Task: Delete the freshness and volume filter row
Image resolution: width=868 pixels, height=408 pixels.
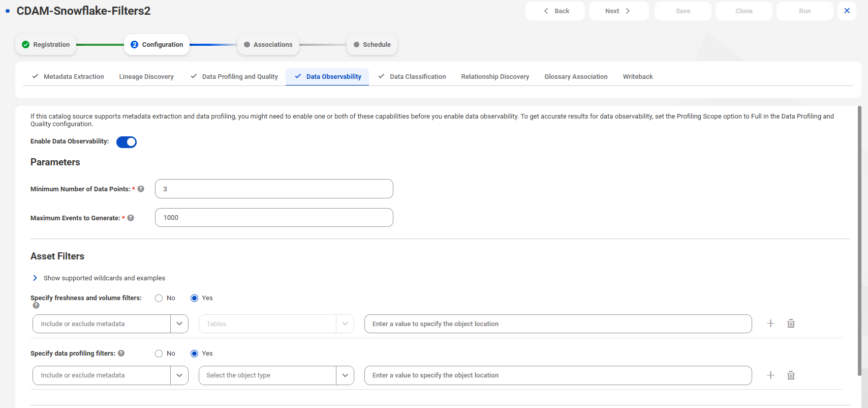Action: (x=791, y=324)
